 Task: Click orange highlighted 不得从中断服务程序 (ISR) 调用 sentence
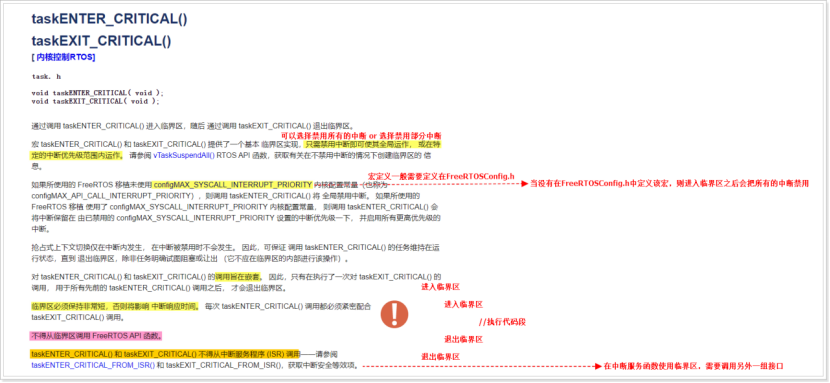click(x=165, y=354)
